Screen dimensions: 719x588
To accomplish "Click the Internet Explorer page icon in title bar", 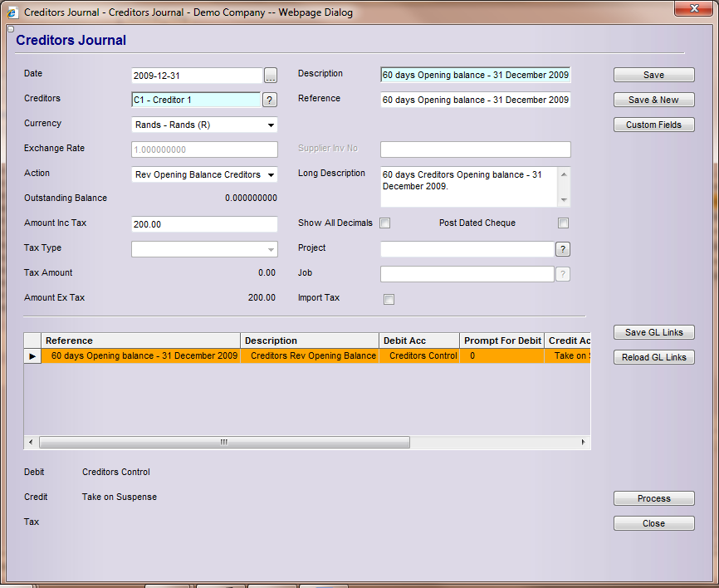I will [12, 12].
